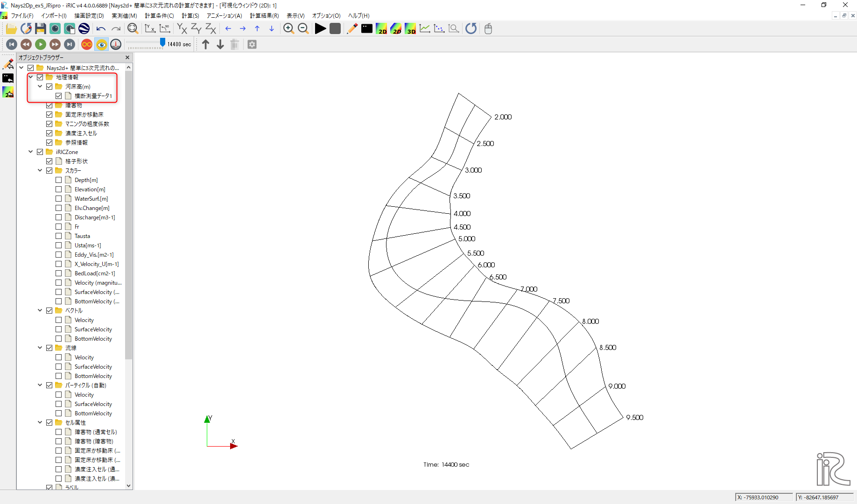
Task: Click the reload project icon with pencil
Action: [x=26, y=29]
